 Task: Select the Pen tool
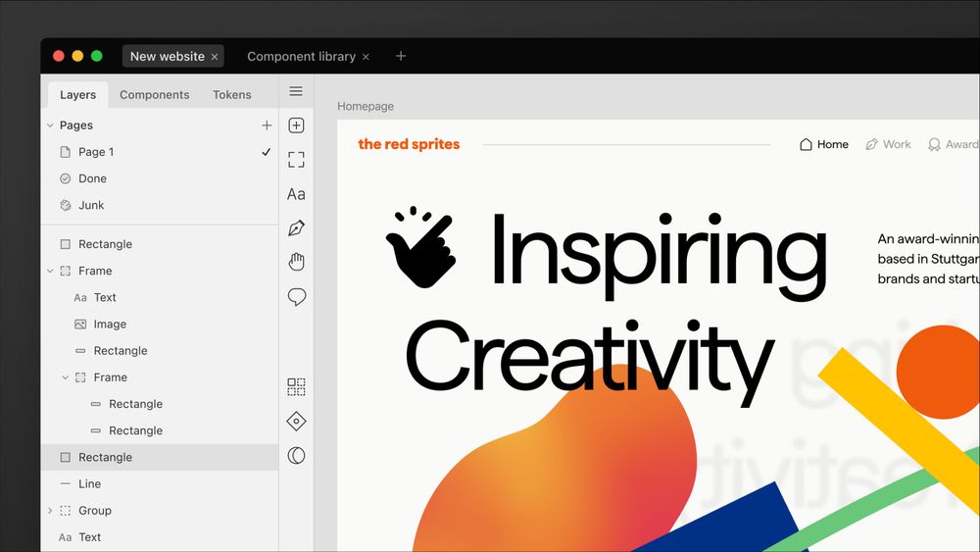pyautogui.click(x=296, y=228)
